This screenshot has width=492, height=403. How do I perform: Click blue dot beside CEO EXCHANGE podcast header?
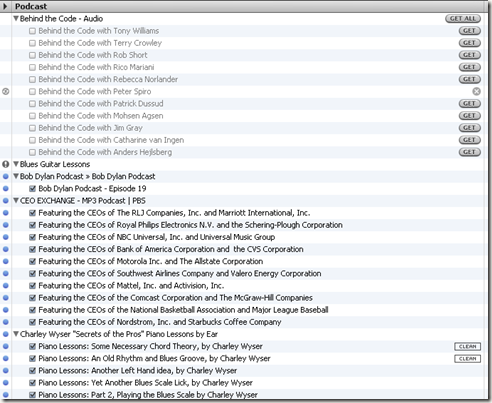click(x=6, y=201)
